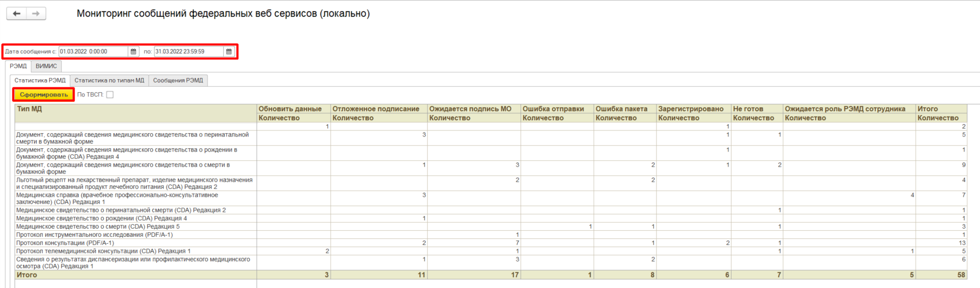This screenshot has height=288, width=980.
Task: Select the Протокол инструментального исследования row
Action: click(95, 235)
